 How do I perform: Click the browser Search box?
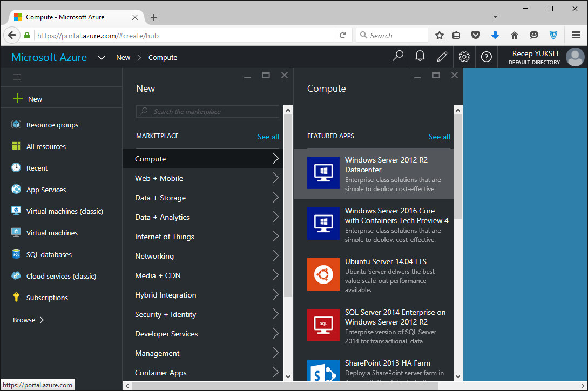[x=392, y=35]
